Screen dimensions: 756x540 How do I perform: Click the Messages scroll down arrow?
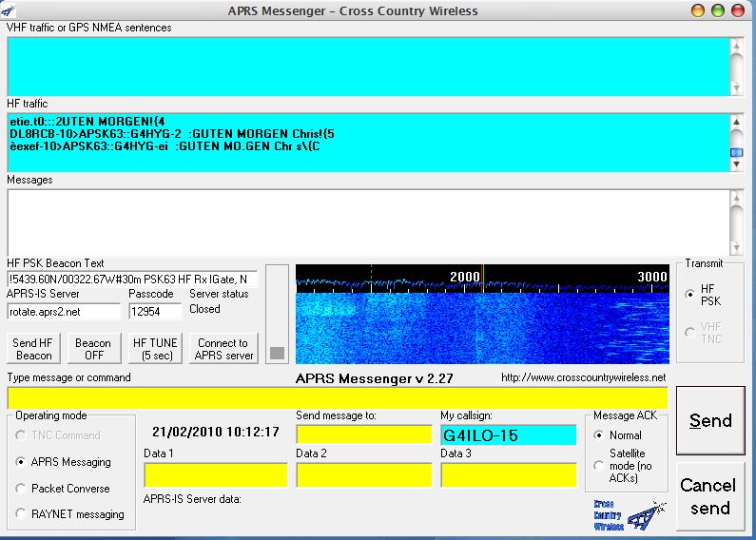(x=736, y=248)
